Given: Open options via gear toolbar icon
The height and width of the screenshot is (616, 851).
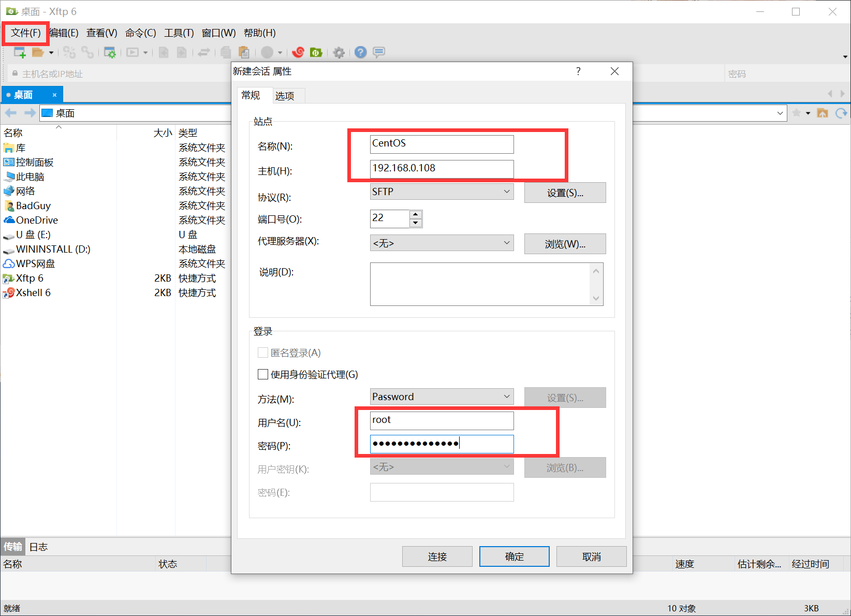Looking at the screenshot, I should tap(339, 52).
